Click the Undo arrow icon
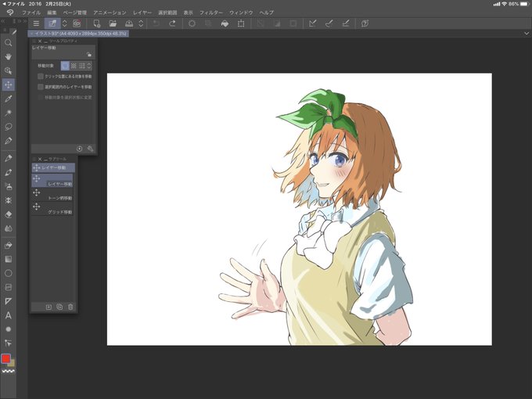 click(x=156, y=23)
